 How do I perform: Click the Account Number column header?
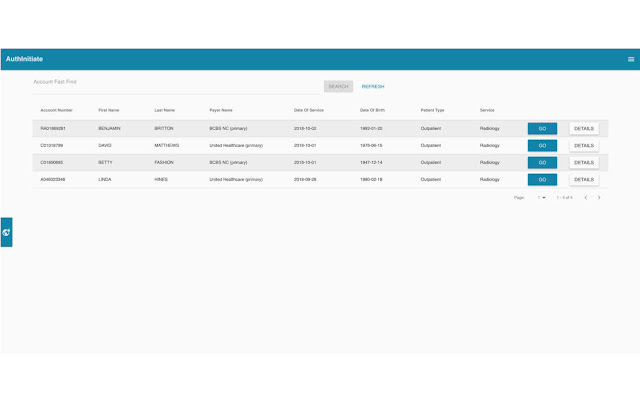[x=56, y=110]
